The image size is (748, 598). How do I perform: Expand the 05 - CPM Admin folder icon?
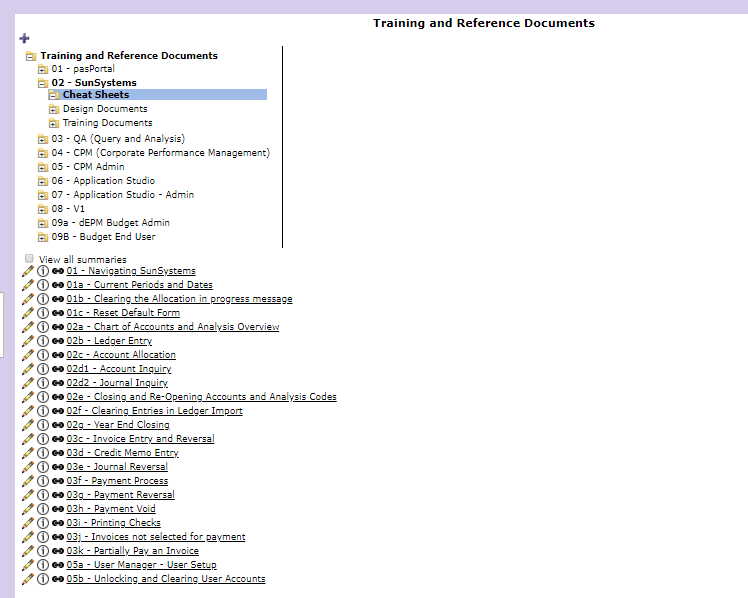point(42,167)
